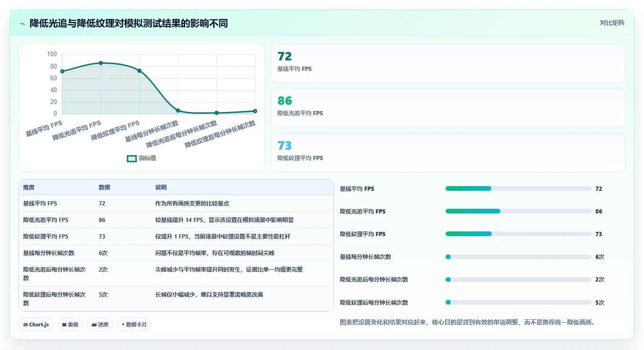644x350 pixels.
Task: Click the 表格 tag chip
Action: click(70, 324)
